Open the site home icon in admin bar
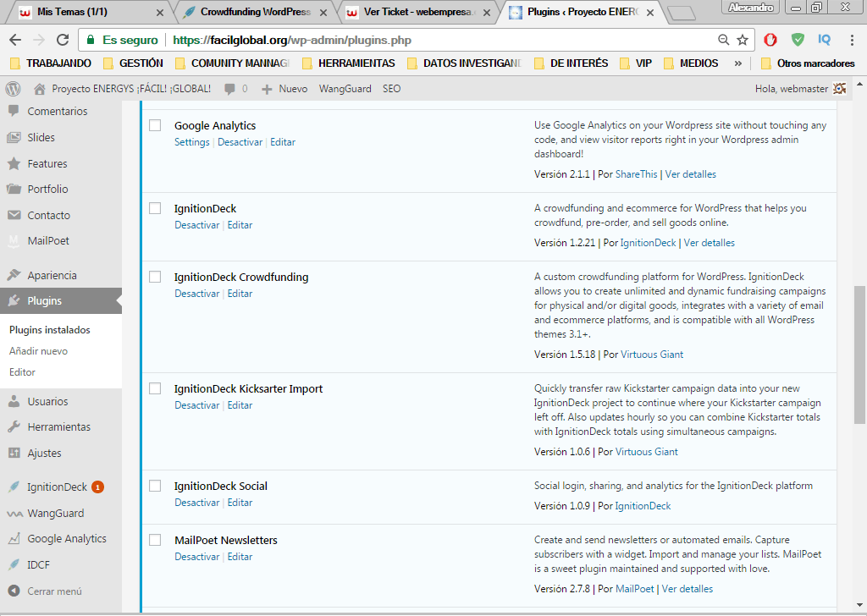867x616 pixels. click(39, 89)
